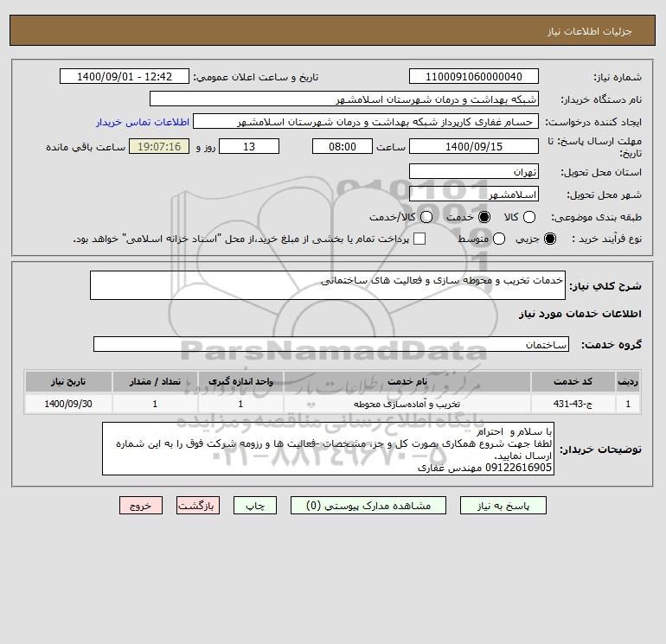Click the شماره نیاز number field
Screen dimensions: 666x644
click(474, 76)
